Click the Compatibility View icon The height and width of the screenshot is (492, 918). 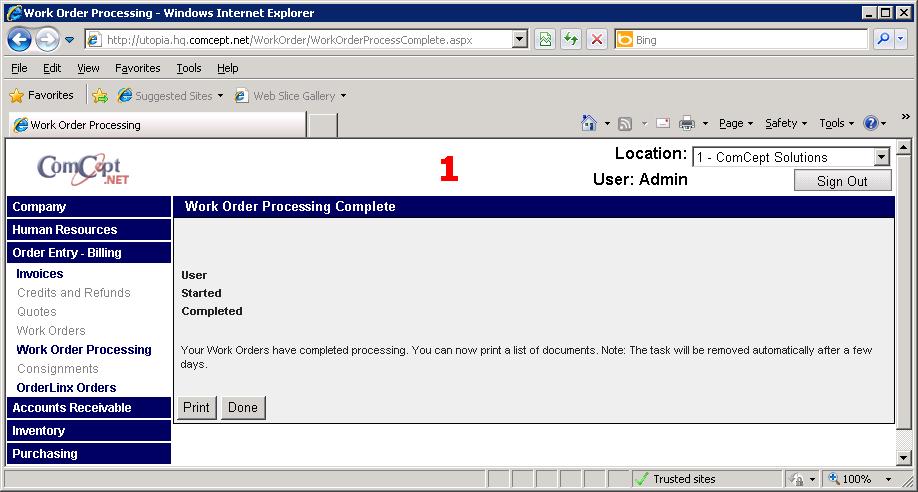pyautogui.click(x=544, y=40)
